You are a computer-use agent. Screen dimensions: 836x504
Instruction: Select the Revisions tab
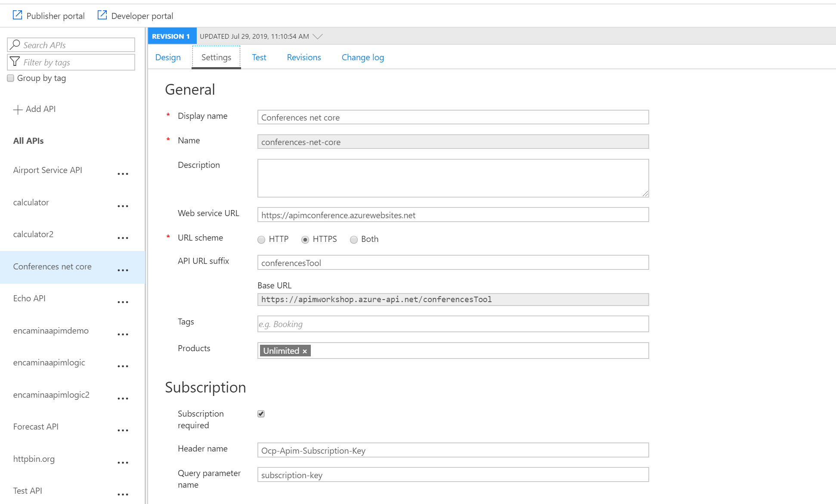(x=303, y=57)
